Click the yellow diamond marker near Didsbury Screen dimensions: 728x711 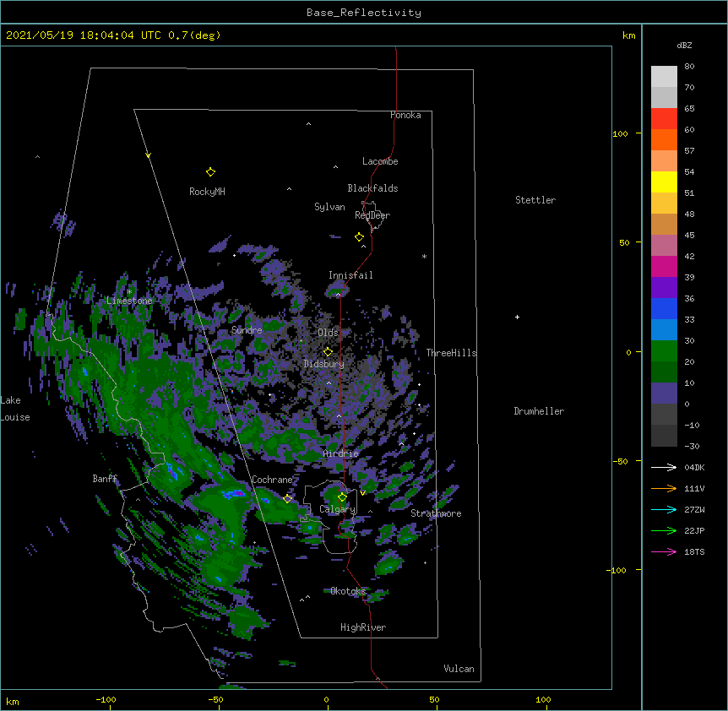point(328,351)
